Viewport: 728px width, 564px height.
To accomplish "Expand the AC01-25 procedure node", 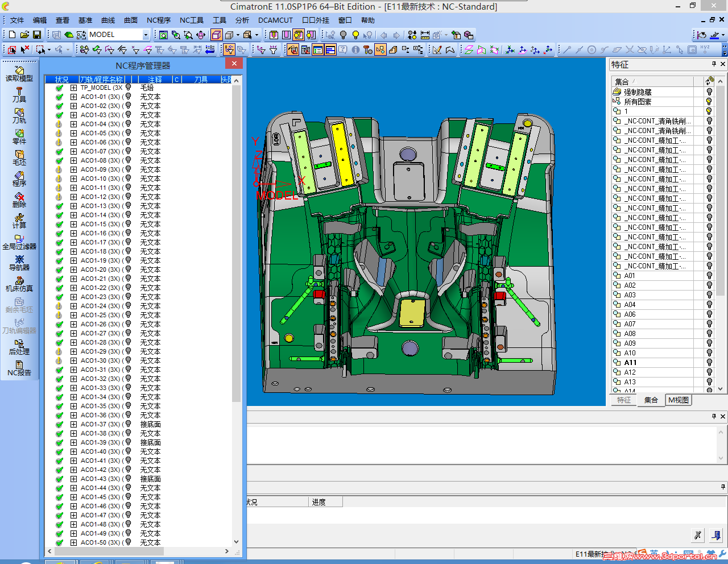I will [73, 315].
